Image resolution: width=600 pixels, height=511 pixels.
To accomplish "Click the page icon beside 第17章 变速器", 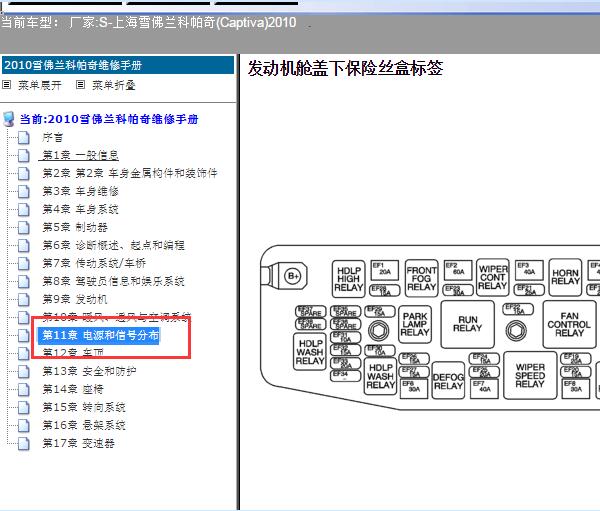I will (x=24, y=443).
